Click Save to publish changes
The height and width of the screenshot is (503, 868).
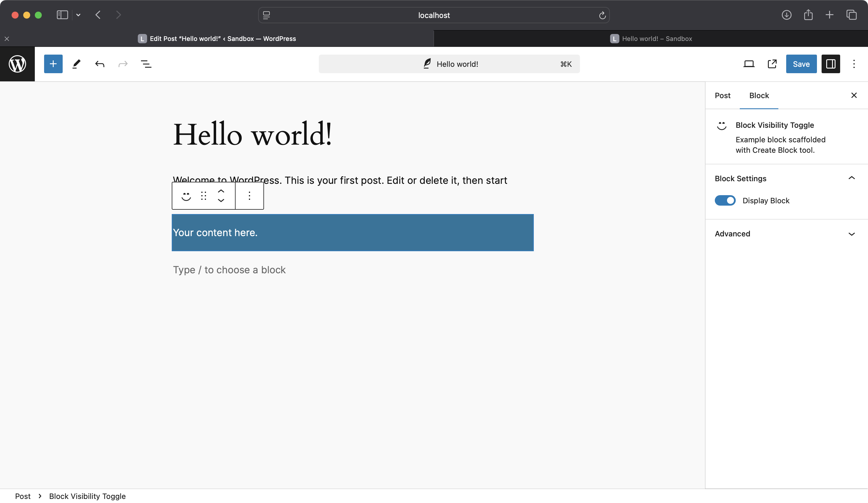point(801,64)
